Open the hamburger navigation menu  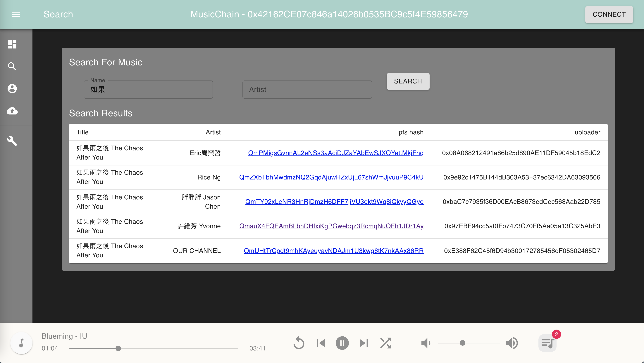pyautogui.click(x=16, y=14)
